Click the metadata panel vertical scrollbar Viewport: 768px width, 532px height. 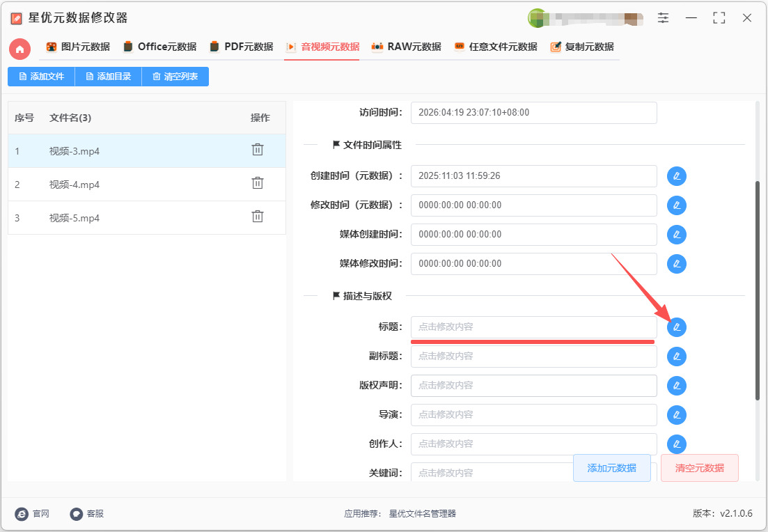point(758,292)
